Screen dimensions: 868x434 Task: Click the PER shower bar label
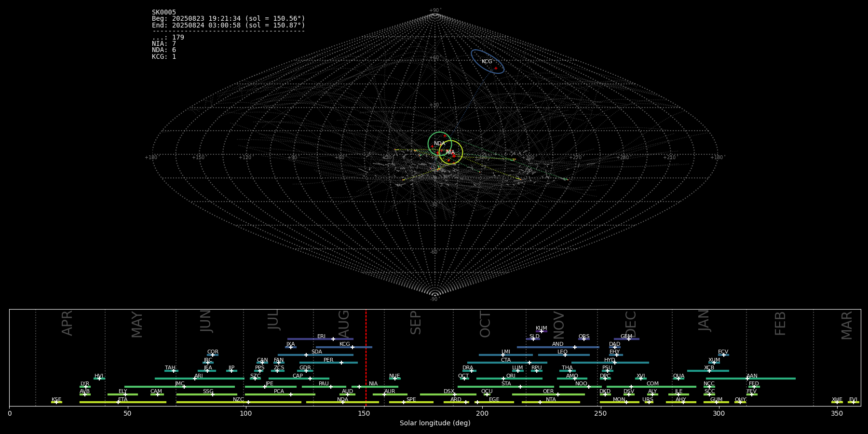(x=328, y=360)
